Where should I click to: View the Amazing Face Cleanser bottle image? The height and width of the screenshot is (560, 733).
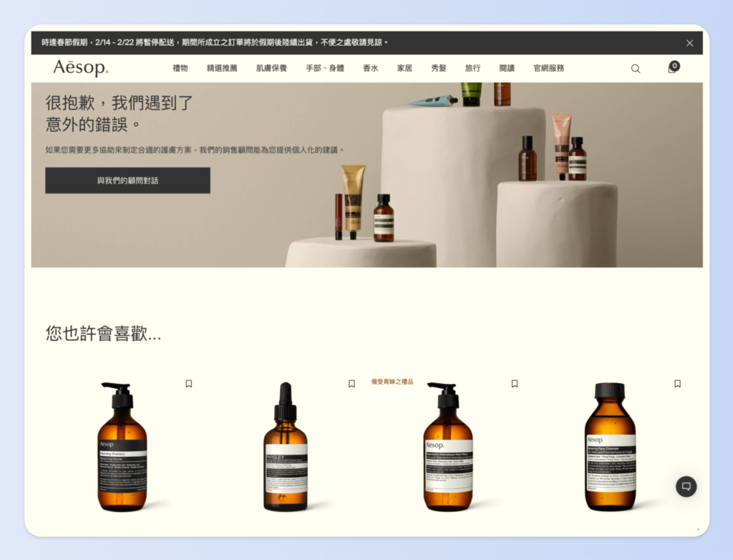coord(610,447)
